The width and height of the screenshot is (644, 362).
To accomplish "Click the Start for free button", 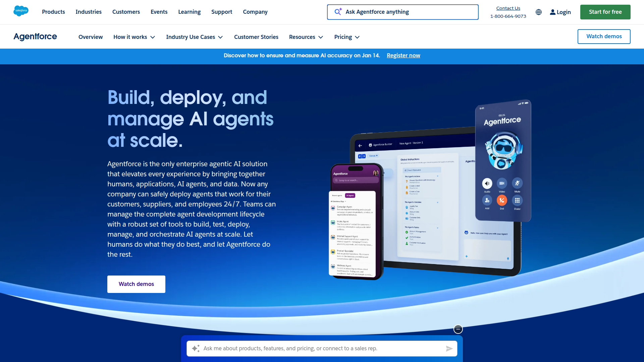I will point(605,12).
